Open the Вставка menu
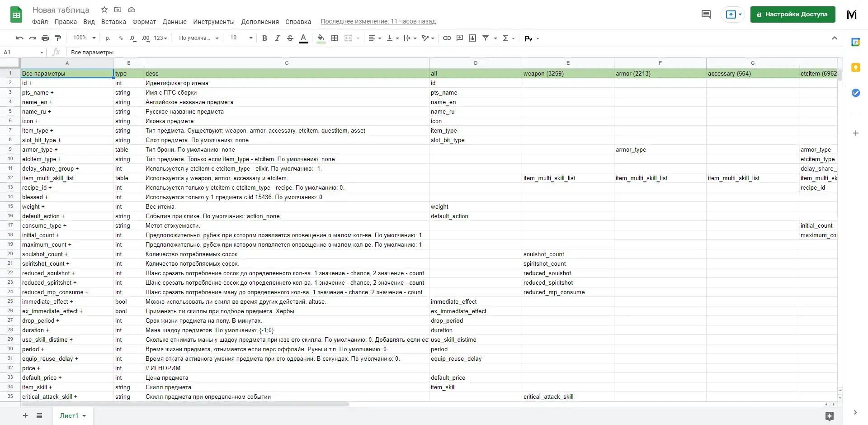The width and height of the screenshot is (868, 425). (x=113, y=22)
